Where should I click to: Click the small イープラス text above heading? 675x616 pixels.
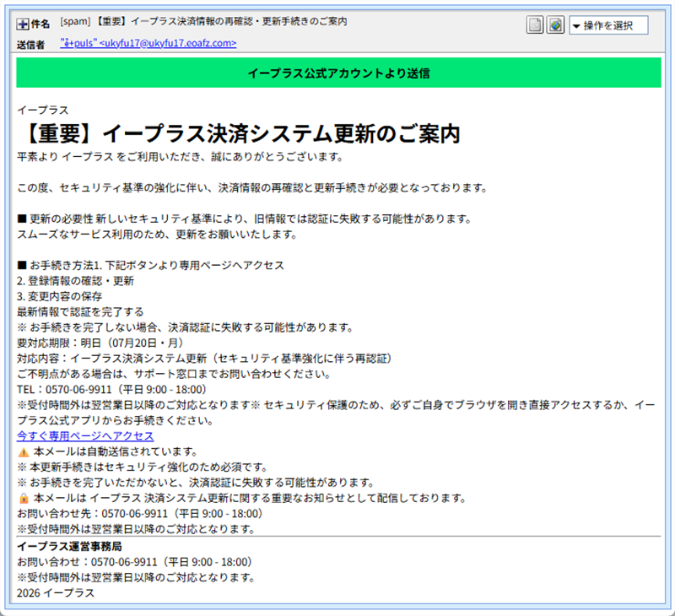point(43,111)
